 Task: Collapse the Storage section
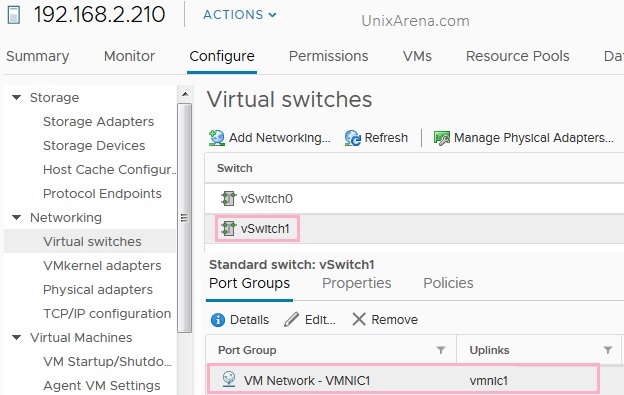point(16,97)
